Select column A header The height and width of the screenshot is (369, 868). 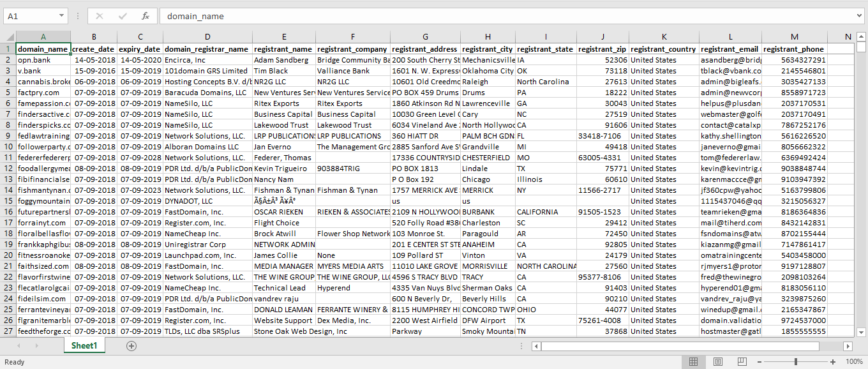coord(43,37)
